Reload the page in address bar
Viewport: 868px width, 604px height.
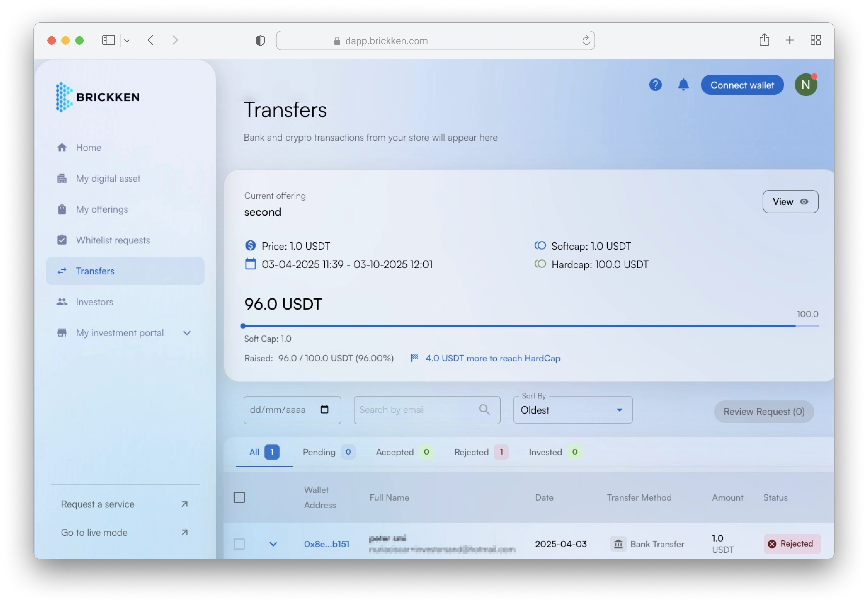586,40
